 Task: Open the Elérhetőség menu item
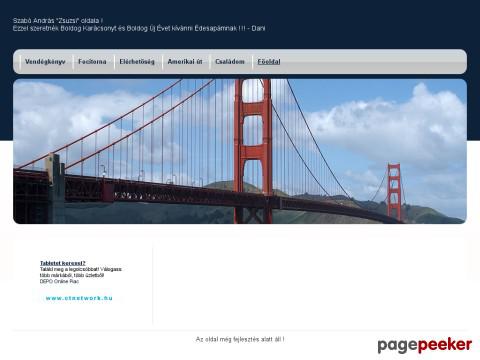tap(137, 62)
